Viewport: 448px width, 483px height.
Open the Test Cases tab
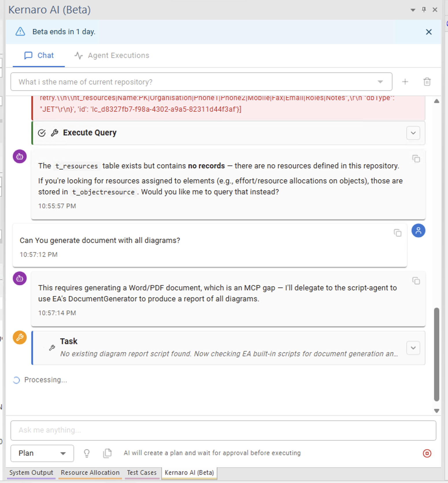(142, 473)
